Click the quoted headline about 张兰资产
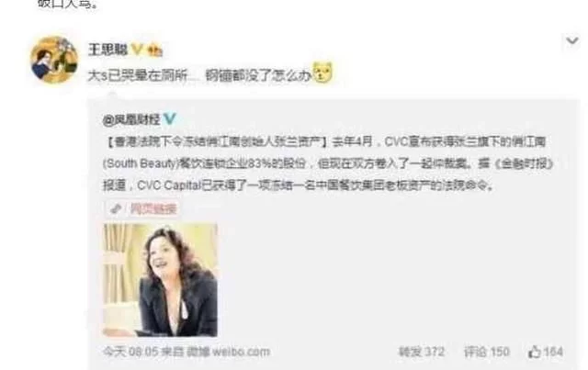The height and width of the screenshot is (370, 588). (x=217, y=141)
